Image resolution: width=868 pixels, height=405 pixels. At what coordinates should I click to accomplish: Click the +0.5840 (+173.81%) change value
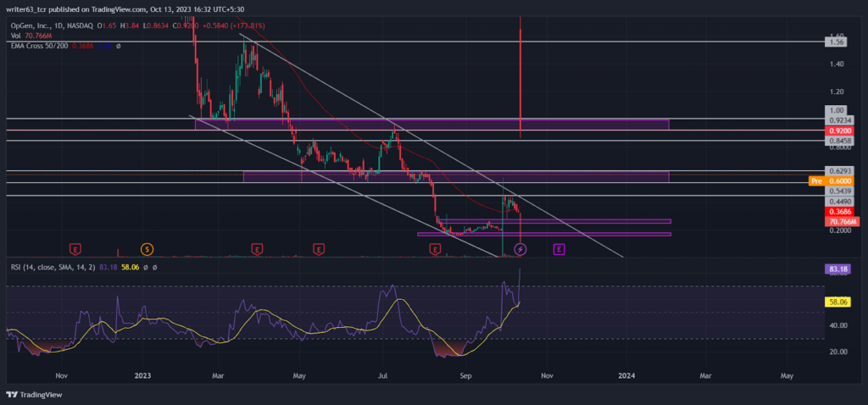234,26
